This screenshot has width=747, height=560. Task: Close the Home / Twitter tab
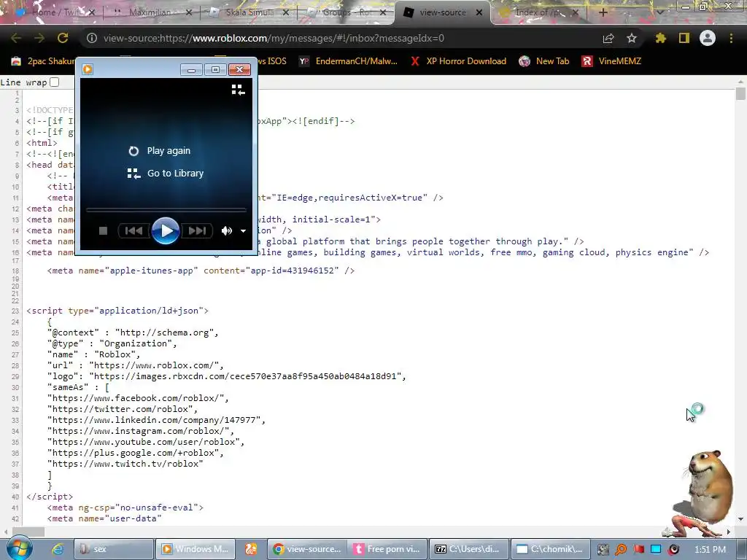92,13
